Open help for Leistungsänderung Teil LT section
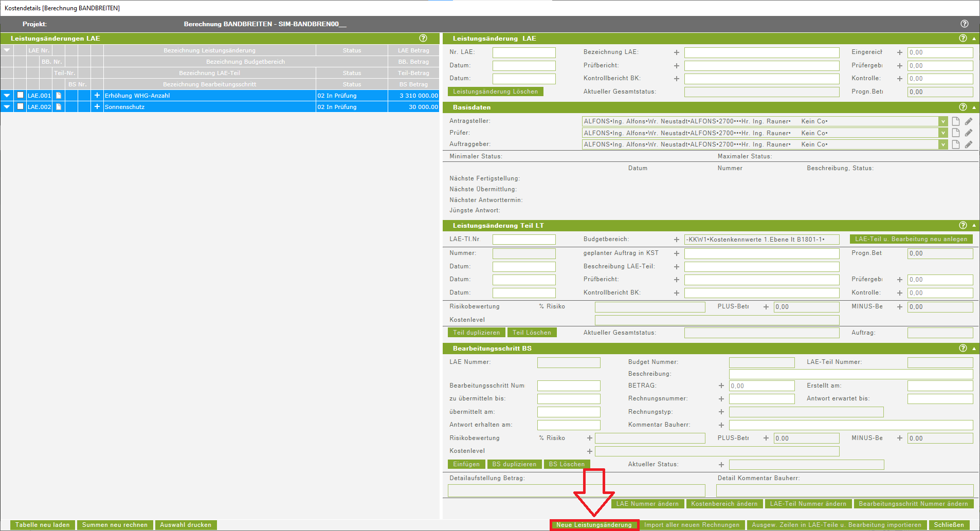The height and width of the screenshot is (531, 980). (x=963, y=225)
